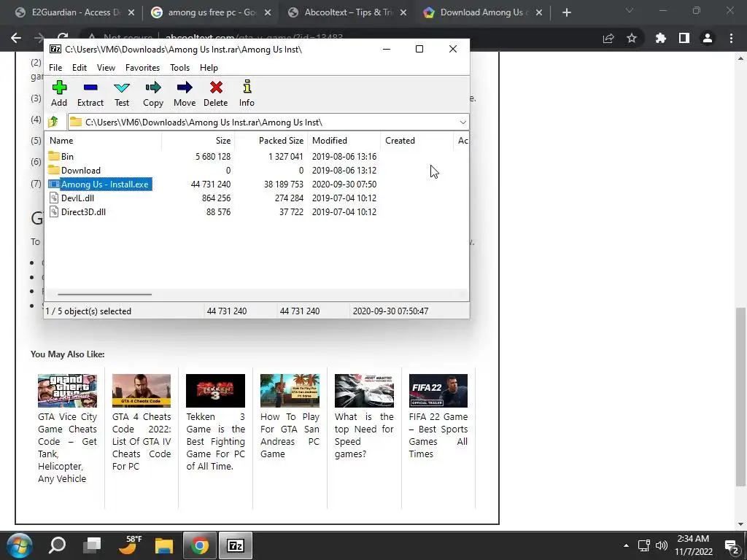
Task: Click the 7-Zip taskbar icon
Action: (236, 545)
